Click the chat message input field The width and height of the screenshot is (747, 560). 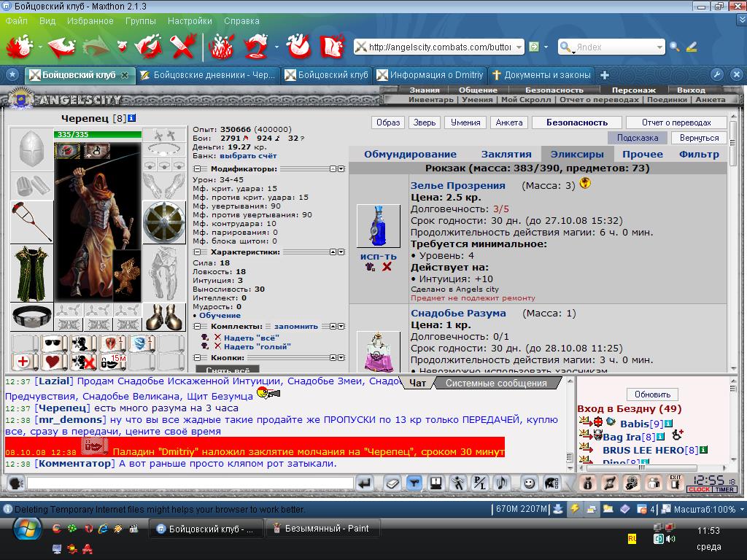[190, 483]
